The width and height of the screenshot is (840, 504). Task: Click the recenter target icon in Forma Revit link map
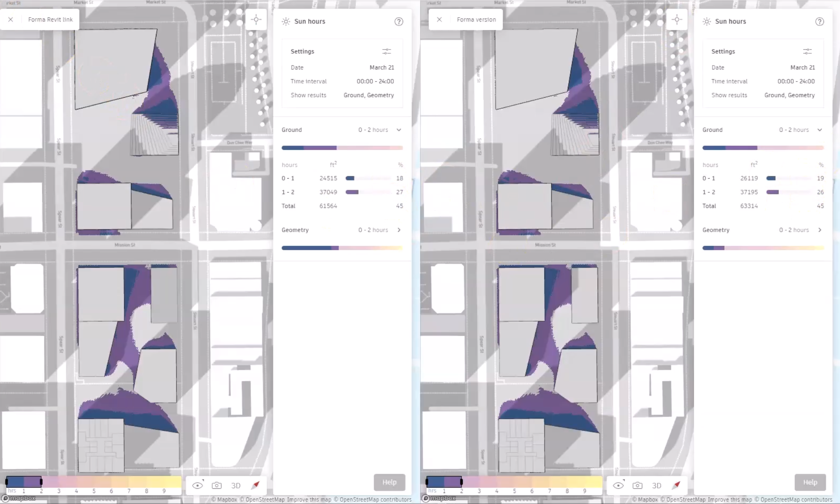pos(256,20)
